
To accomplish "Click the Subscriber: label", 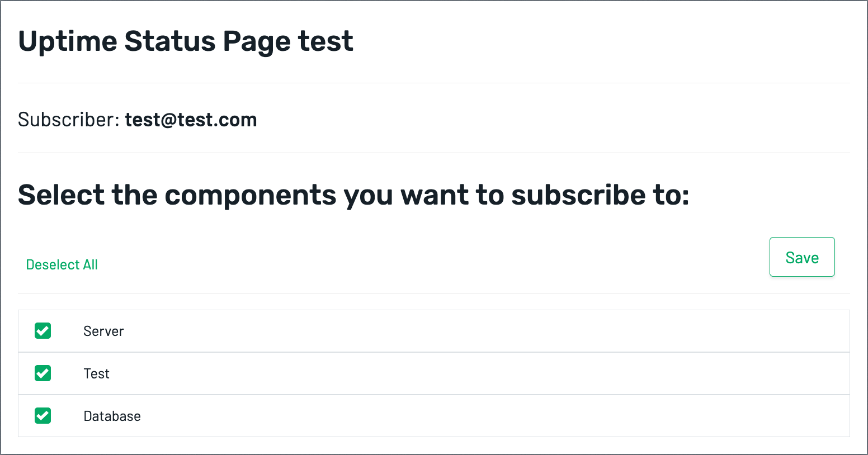I will click(69, 120).
